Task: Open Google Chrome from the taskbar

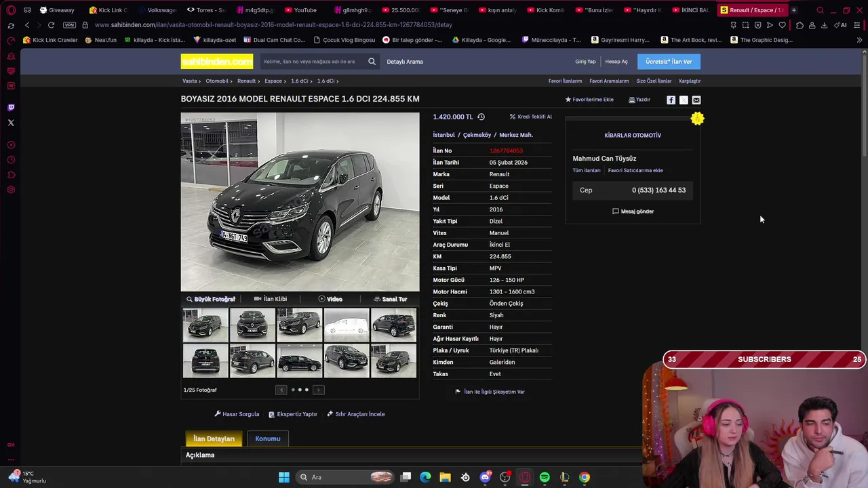Action: [585, 477]
